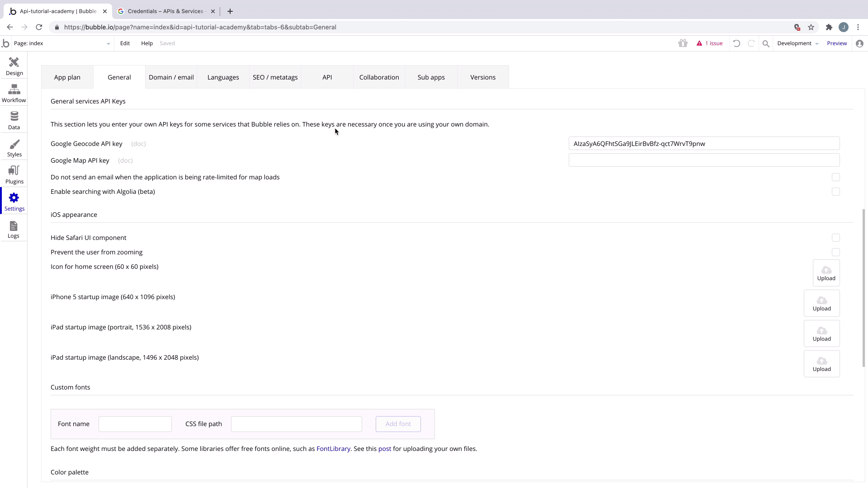Click the Preview link
The height and width of the screenshot is (488, 868).
(x=836, y=43)
